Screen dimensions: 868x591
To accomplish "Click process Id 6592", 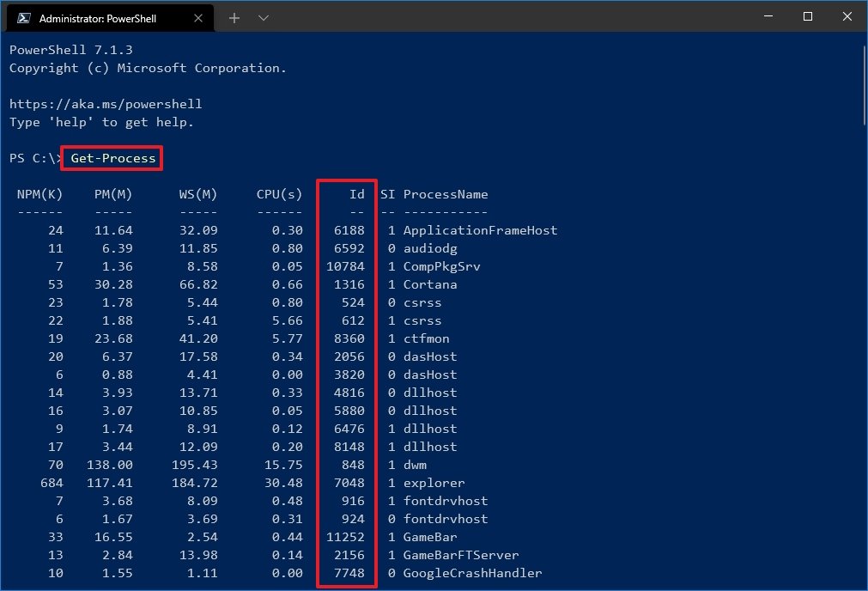I will tap(349, 249).
